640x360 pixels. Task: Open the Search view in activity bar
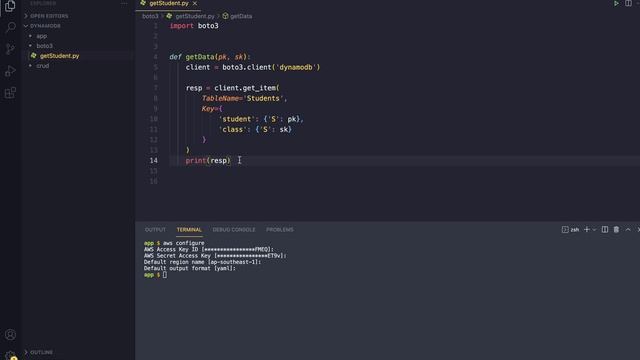[10, 27]
